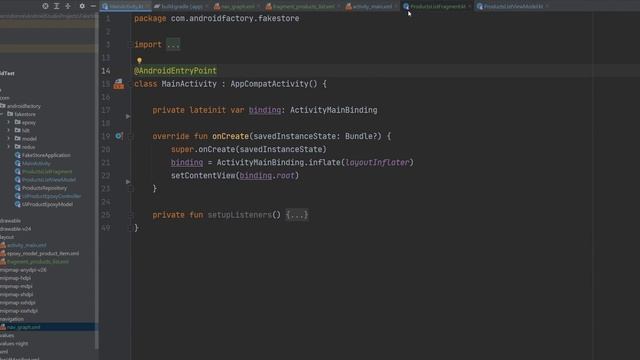Select fragment_products_list.xml in project tree
This screenshot has height=360, width=640.
(38, 262)
